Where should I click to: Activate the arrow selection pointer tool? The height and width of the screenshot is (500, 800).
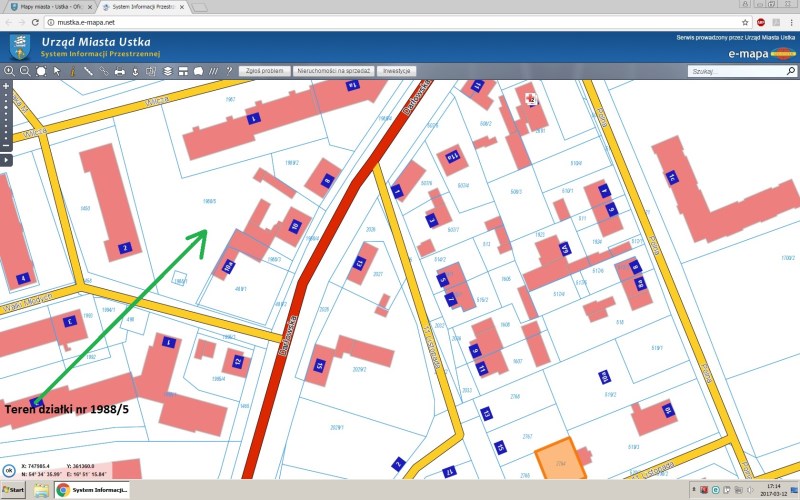point(57,71)
